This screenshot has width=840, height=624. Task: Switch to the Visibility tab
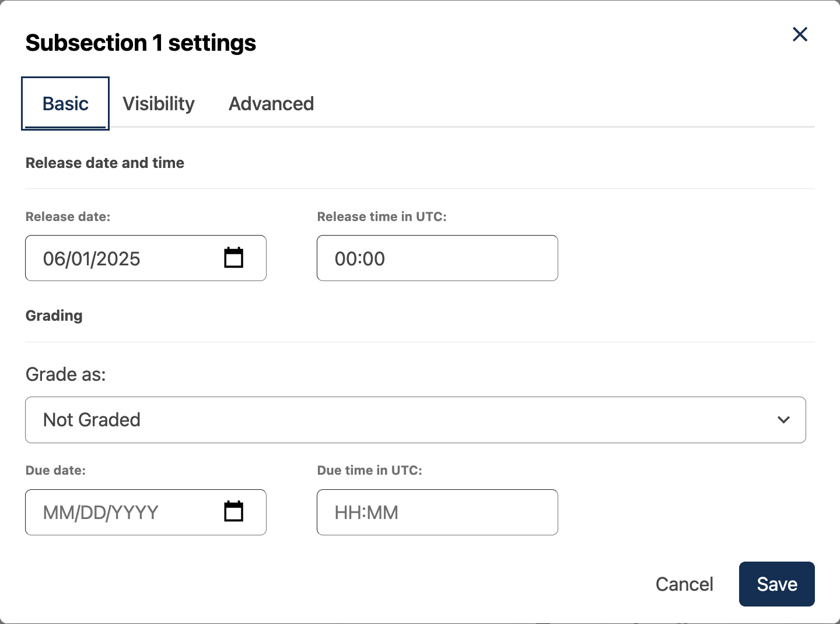coord(158,103)
